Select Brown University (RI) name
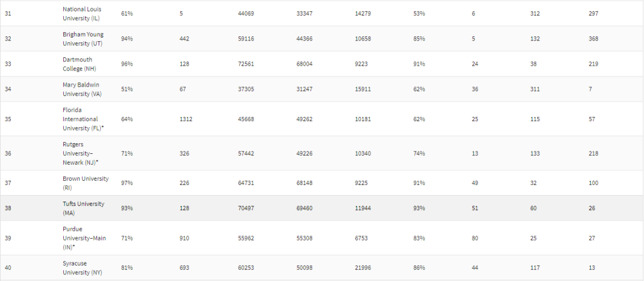Image resolution: width=644 pixels, height=281 pixels. point(86,183)
